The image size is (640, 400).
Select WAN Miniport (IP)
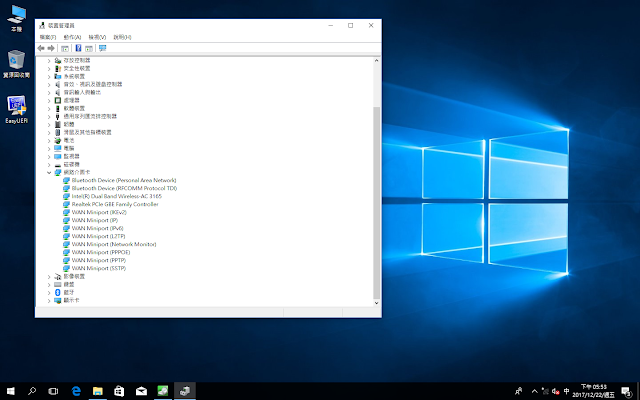tap(95, 220)
